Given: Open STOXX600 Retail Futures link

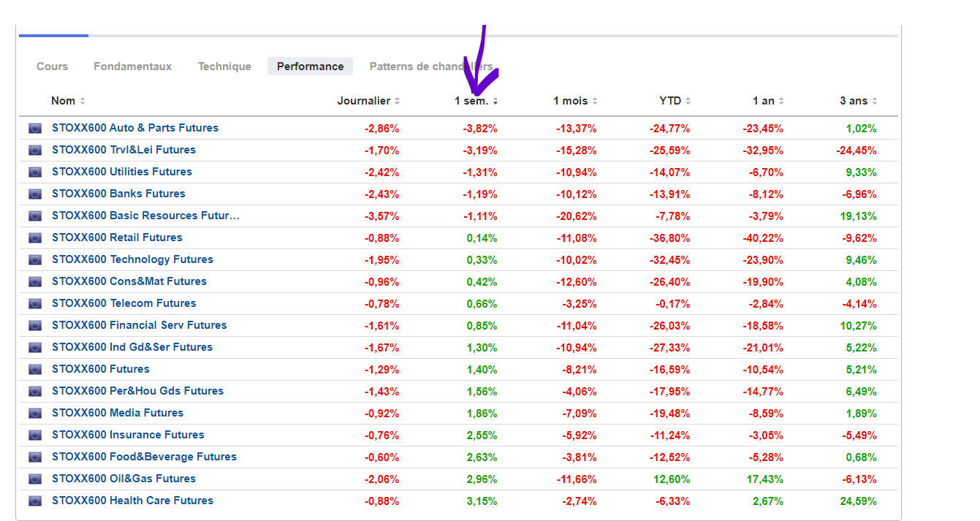Looking at the screenshot, I should (117, 237).
